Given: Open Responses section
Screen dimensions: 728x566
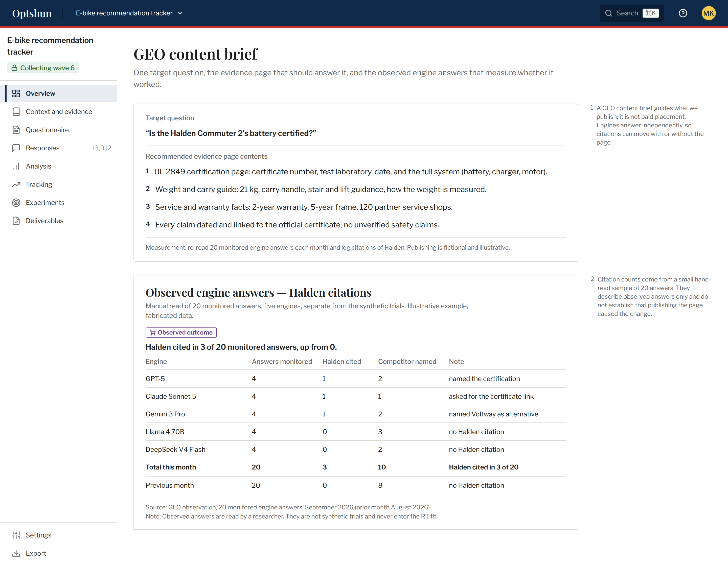Looking at the screenshot, I should [x=59, y=148].
